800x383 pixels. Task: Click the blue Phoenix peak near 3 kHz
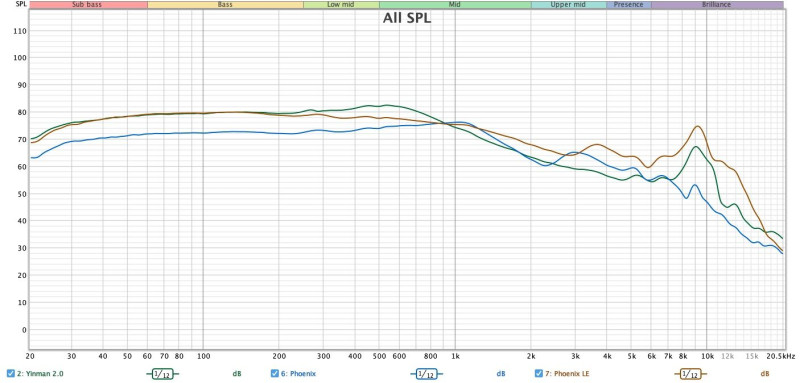(x=574, y=152)
